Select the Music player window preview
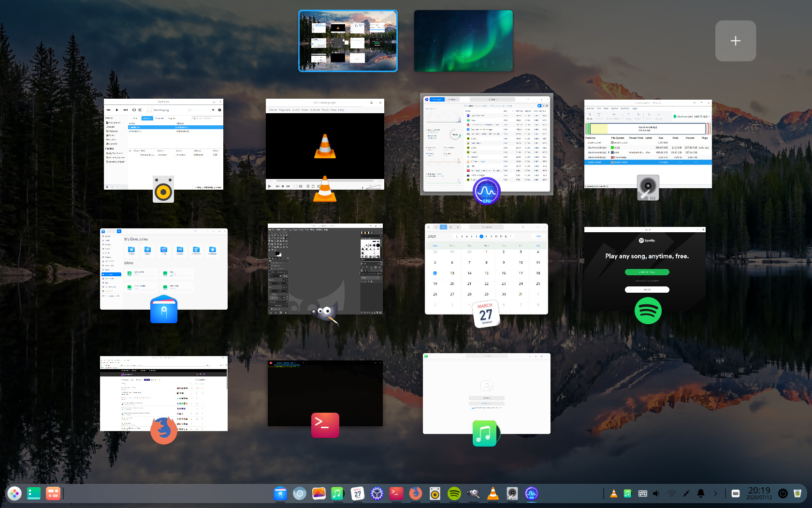This screenshot has width=812, height=508. pos(487,393)
